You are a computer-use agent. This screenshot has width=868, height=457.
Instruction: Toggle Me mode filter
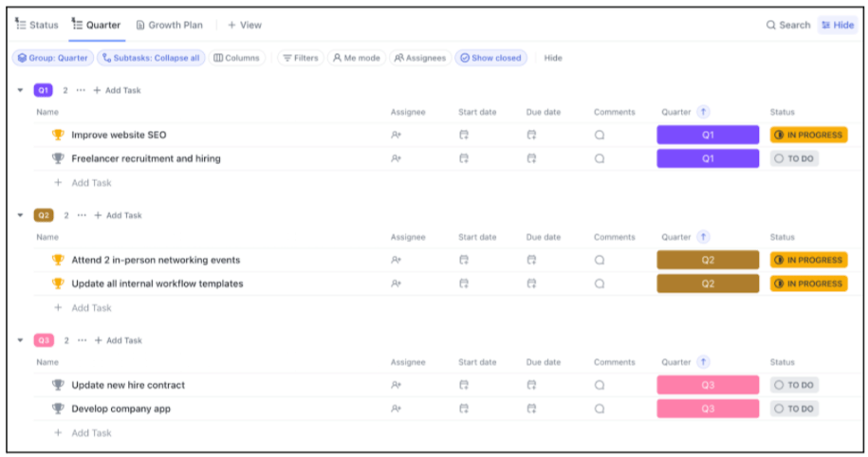point(355,58)
